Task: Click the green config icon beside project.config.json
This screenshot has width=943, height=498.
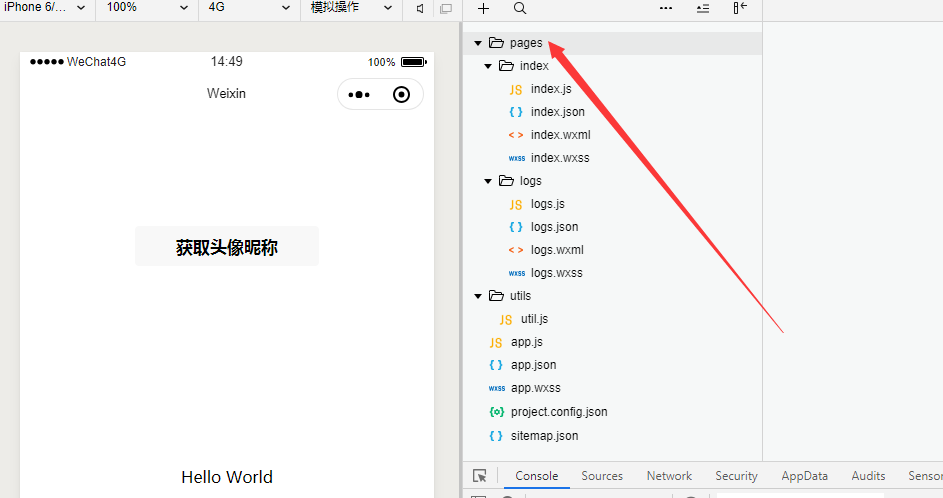Action: click(496, 412)
